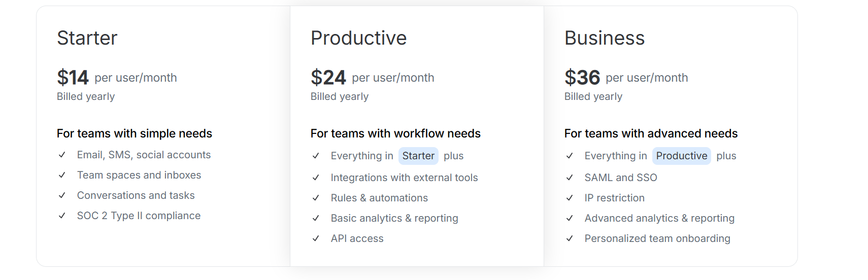The image size is (868, 280).
Task: Click checkmark beside API access
Action: point(316,238)
